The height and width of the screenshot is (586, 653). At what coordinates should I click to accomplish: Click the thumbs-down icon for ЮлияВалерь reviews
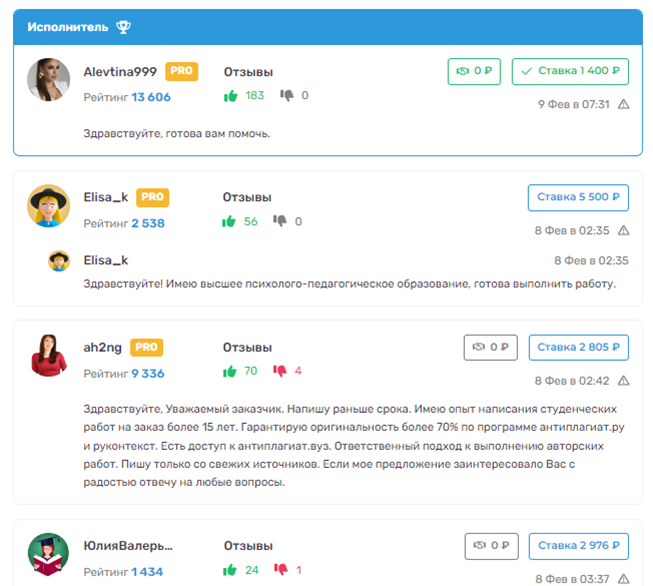(x=280, y=570)
